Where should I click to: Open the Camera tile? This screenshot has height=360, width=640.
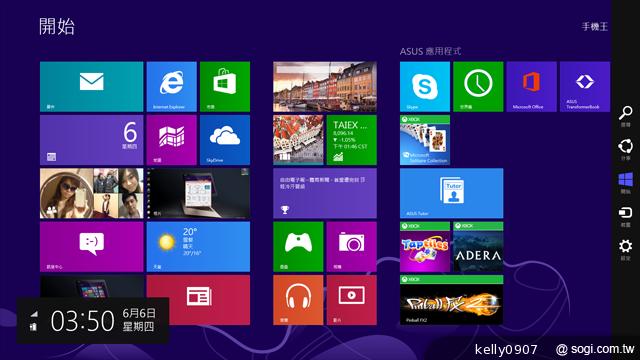click(x=351, y=247)
